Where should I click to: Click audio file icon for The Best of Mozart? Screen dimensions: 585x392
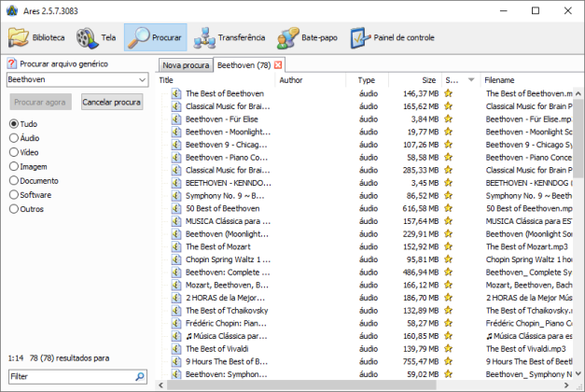coord(176,246)
